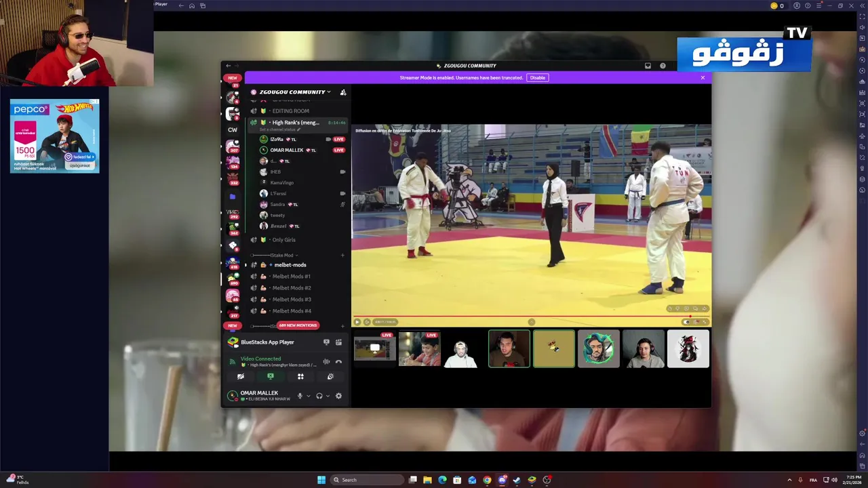
Task: Open the BlueStacks account icon
Action: click(x=797, y=5)
